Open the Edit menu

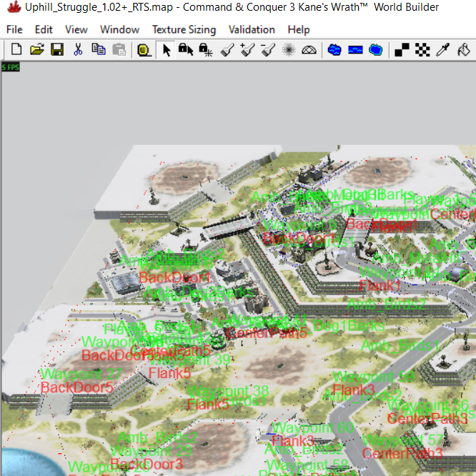[44, 29]
